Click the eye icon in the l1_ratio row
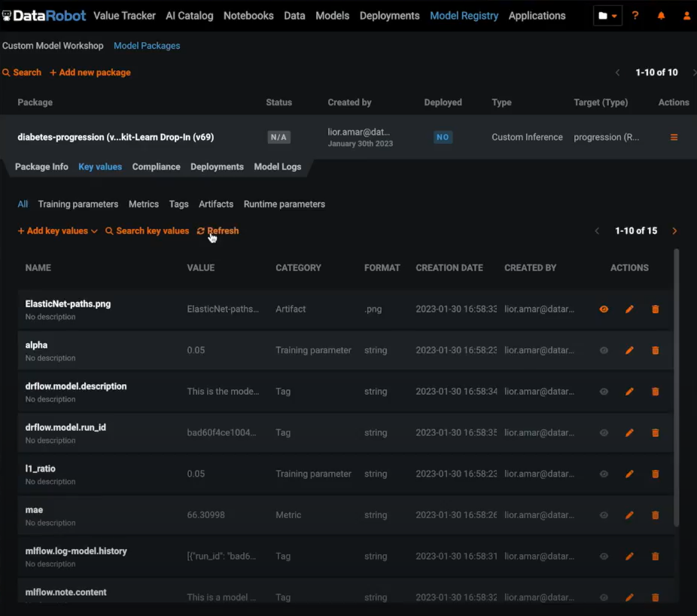This screenshot has width=697, height=616. click(x=604, y=474)
